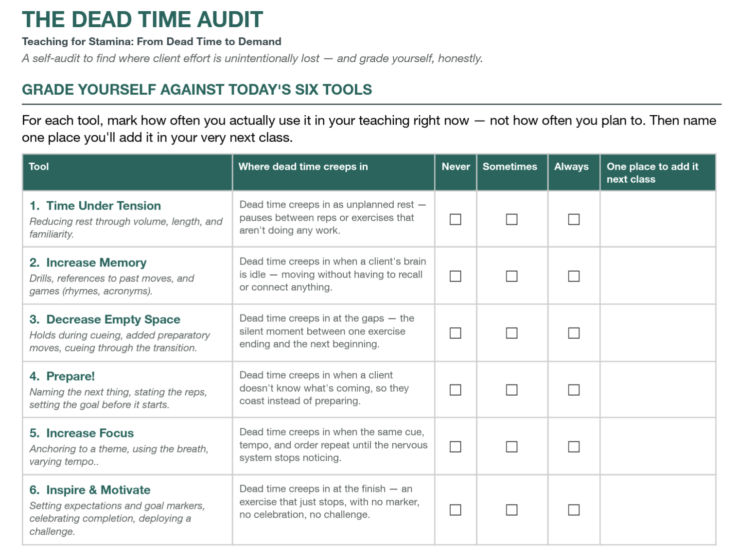
Task: Select Always for Decrease Empty Space
Action: click(574, 333)
